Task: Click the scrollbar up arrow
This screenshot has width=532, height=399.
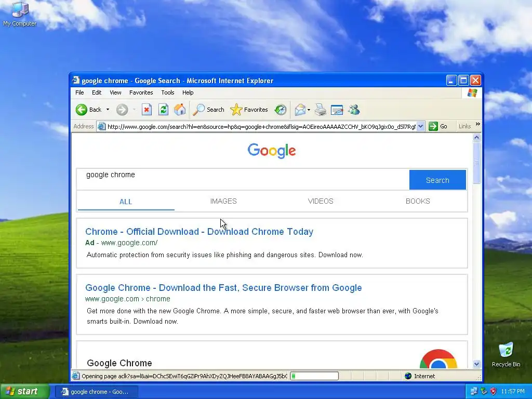Action: pos(477,137)
